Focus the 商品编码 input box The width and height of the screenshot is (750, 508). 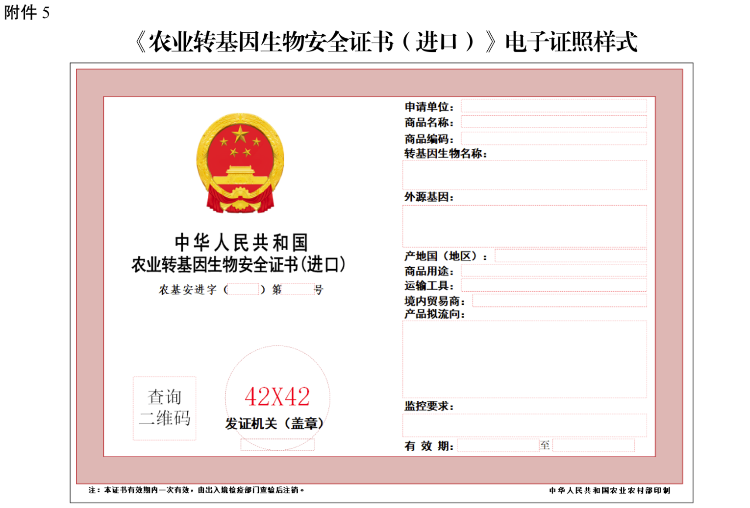[553, 138]
